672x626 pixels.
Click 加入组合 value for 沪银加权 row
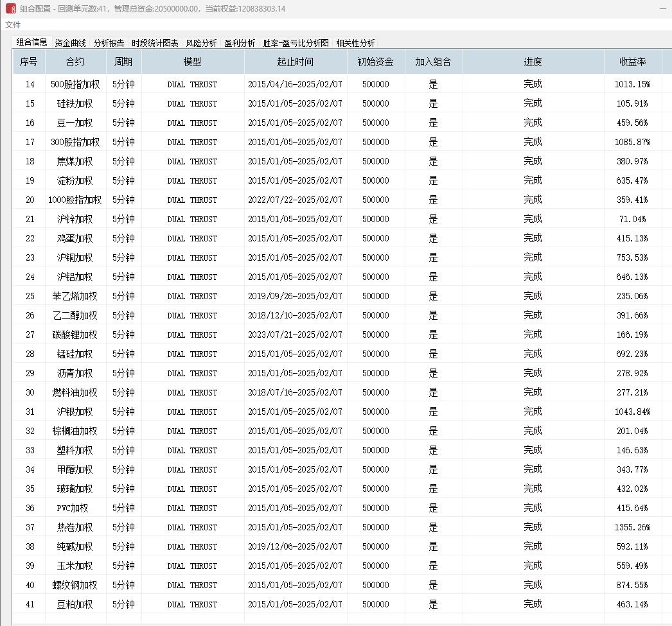[433, 412]
